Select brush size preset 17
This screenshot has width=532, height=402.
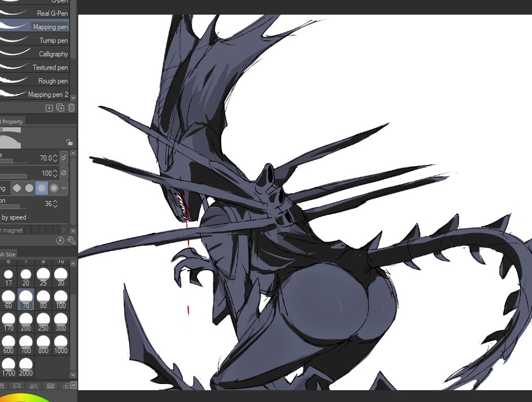click(x=8, y=277)
